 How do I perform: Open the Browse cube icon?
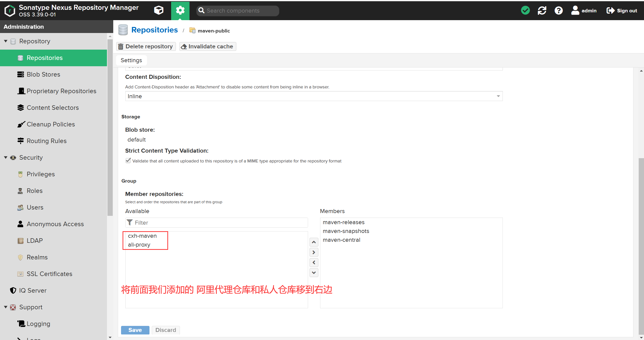point(159,10)
